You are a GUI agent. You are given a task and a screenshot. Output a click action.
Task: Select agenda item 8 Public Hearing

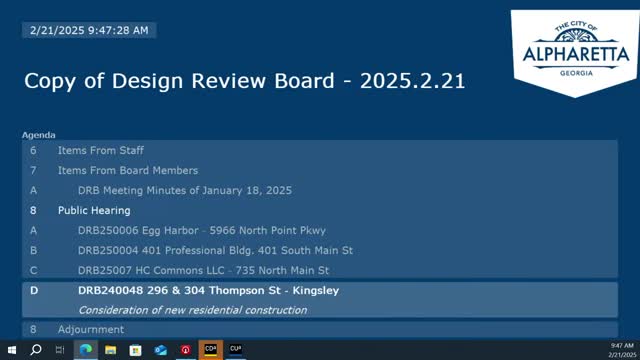tap(320, 210)
